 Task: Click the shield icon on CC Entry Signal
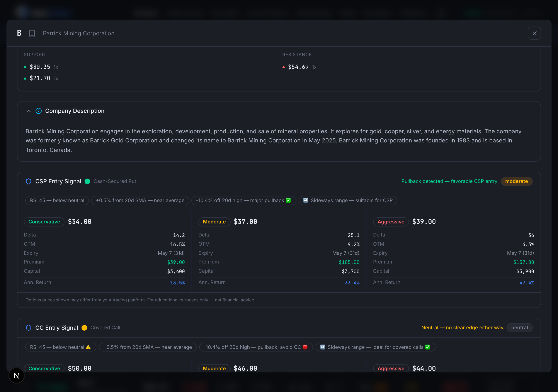coord(28,328)
